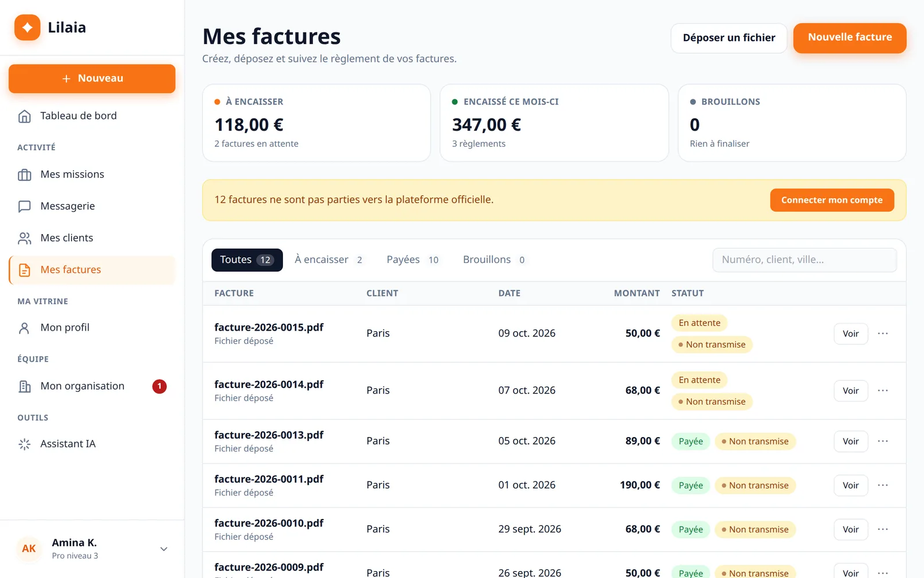Screen dimensions: 924x578
Task: Click the Mes factures document icon
Action: point(24,270)
